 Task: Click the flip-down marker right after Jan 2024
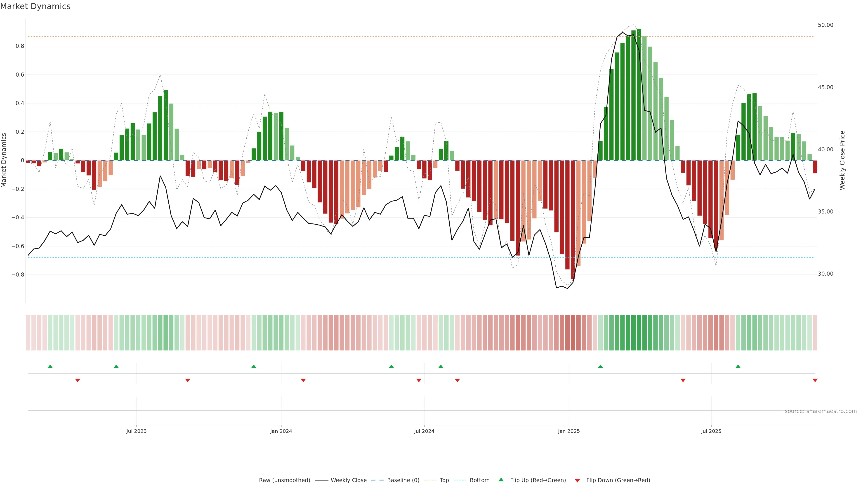(x=303, y=380)
